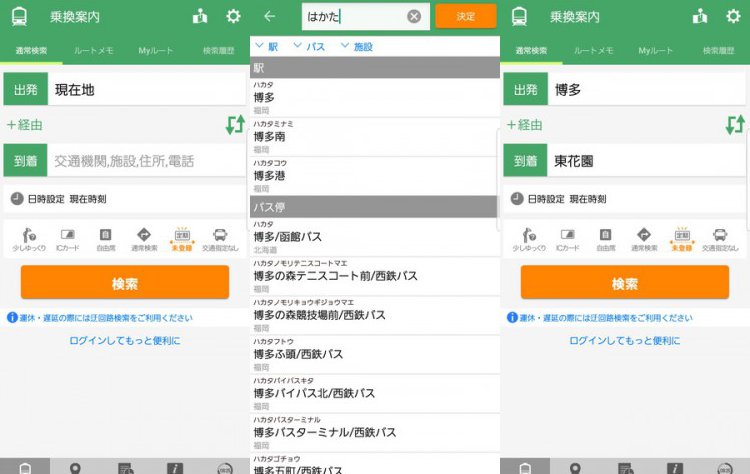Switch to ルートメモ tab on left screen

[x=94, y=50]
